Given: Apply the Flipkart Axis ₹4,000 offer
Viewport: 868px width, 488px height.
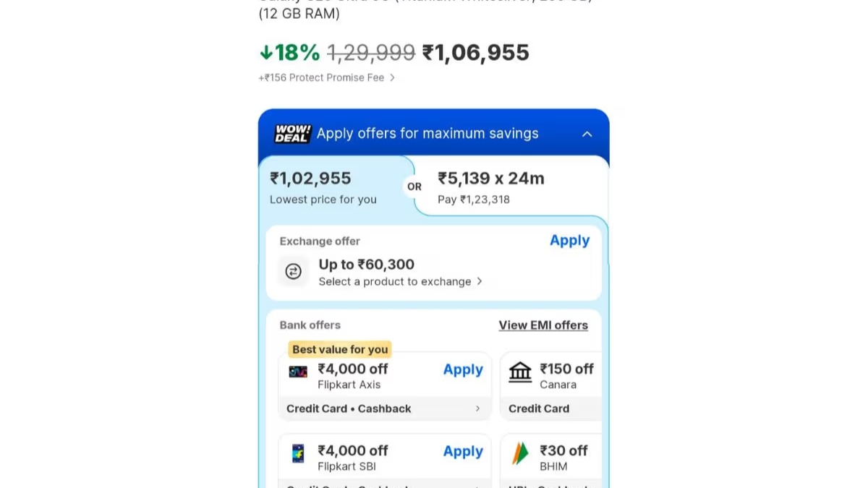Looking at the screenshot, I should pos(463,369).
